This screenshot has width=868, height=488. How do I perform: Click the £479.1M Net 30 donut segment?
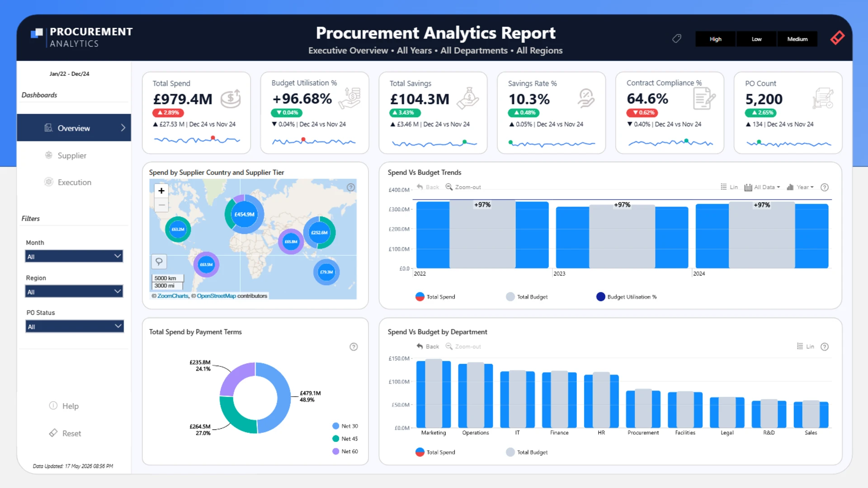(283, 398)
